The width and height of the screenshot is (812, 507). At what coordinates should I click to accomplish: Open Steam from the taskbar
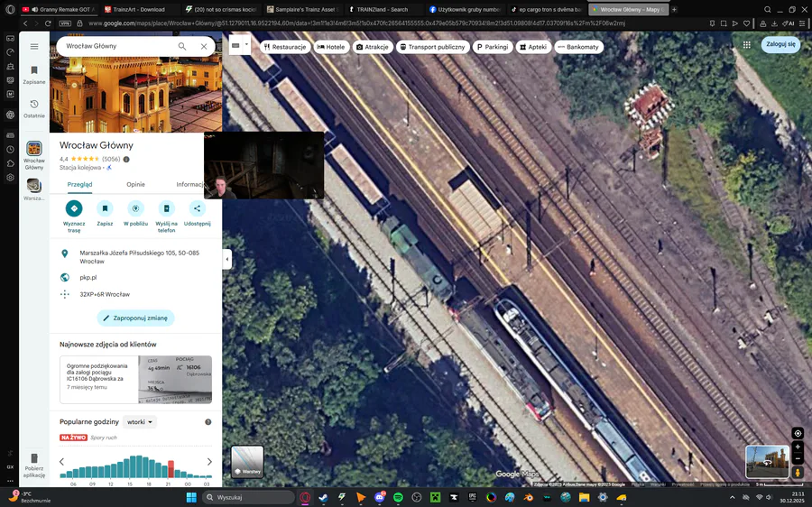[324, 498]
